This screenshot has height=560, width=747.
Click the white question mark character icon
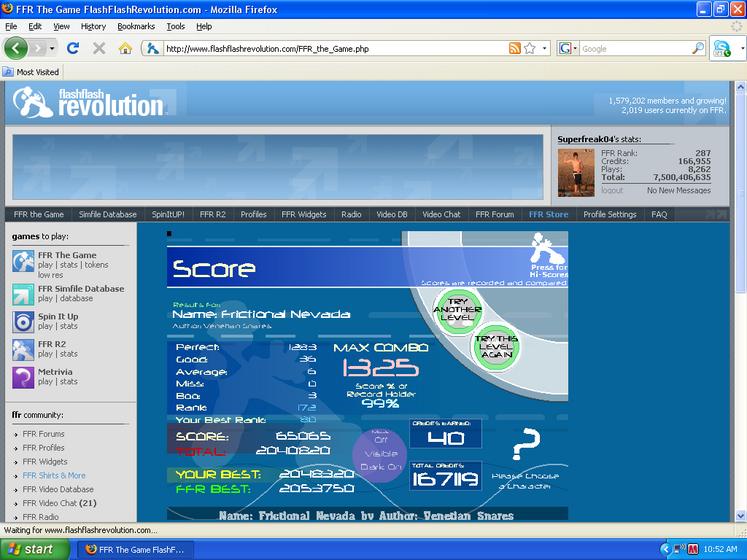[x=526, y=444]
